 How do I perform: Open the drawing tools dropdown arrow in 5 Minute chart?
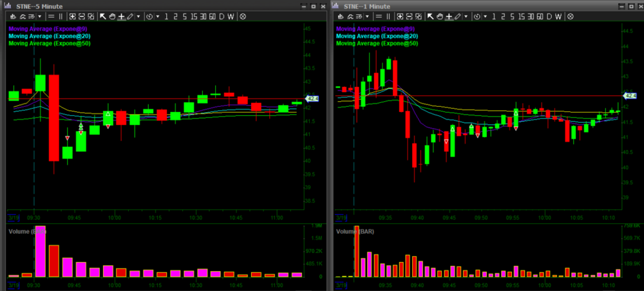tap(138, 16)
